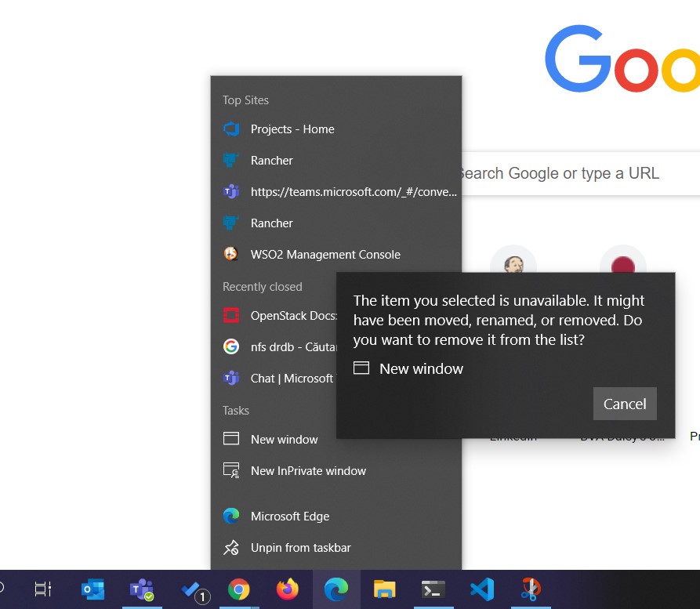Open "WSO2 Management Console" from Top Sites
Viewport: 700px width, 609px height.
tap(325, 254)
